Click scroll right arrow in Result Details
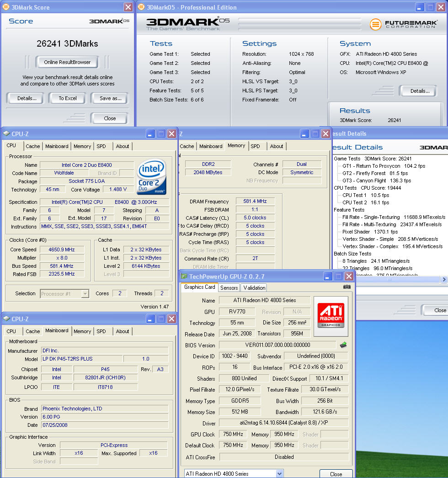448x478 pixels. [x=444, y=279]
